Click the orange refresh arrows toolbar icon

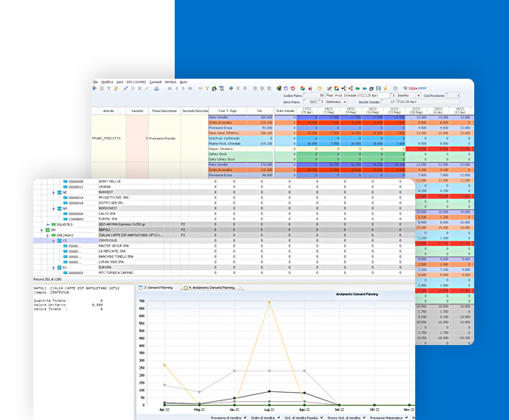click(x=116, y=89)
